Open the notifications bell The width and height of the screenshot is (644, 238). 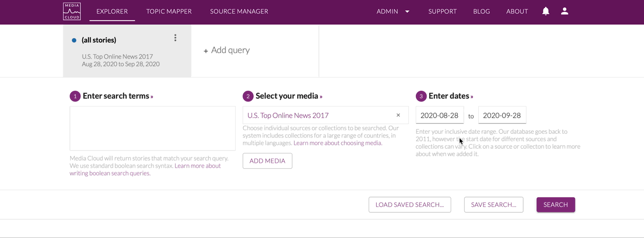[546, 11]
